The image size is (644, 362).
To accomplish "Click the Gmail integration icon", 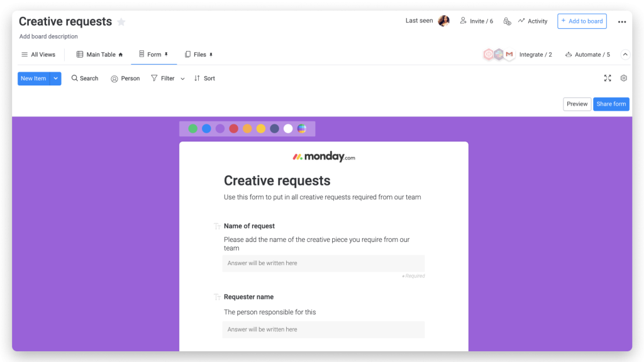I will (x=509, y=55).
